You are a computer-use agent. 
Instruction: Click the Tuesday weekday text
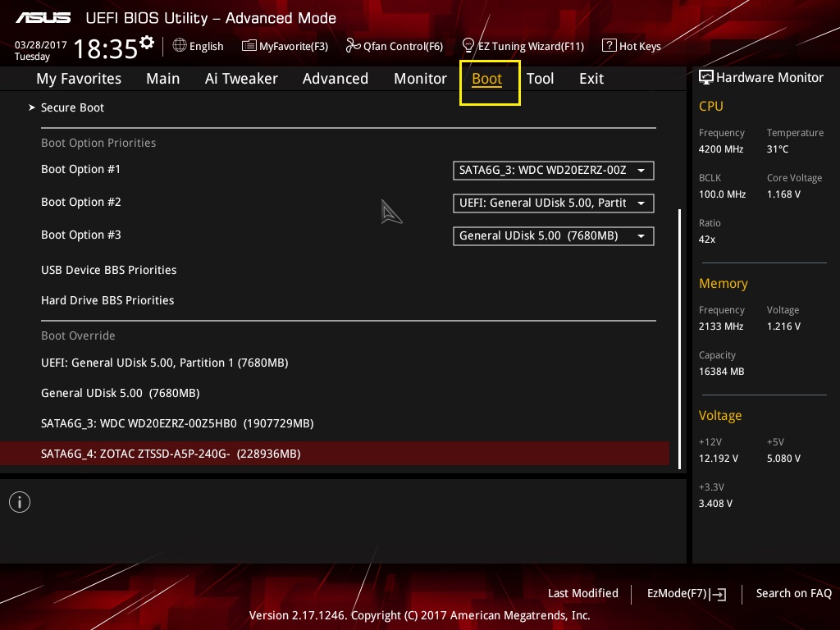coord(32,57)
